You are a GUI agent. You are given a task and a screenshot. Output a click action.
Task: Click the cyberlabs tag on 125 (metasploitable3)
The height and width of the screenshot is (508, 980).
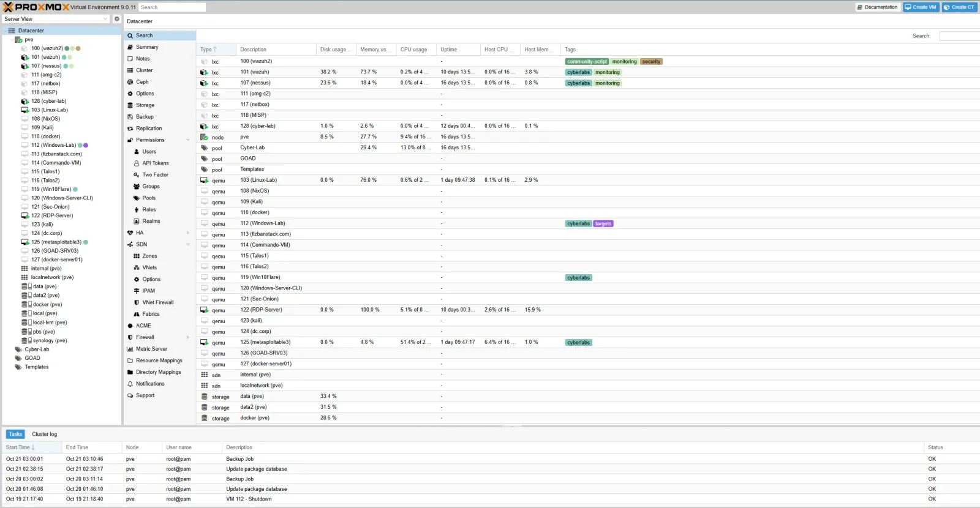pos(579,343)
